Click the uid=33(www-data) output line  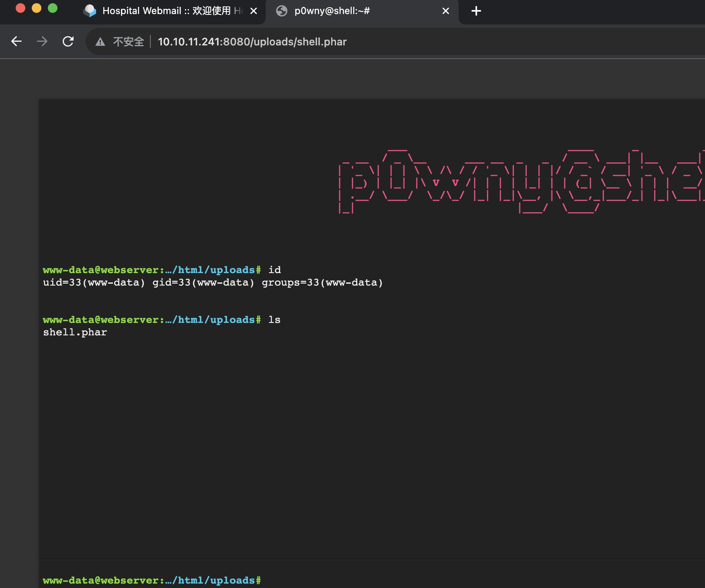tap(213, 283)
